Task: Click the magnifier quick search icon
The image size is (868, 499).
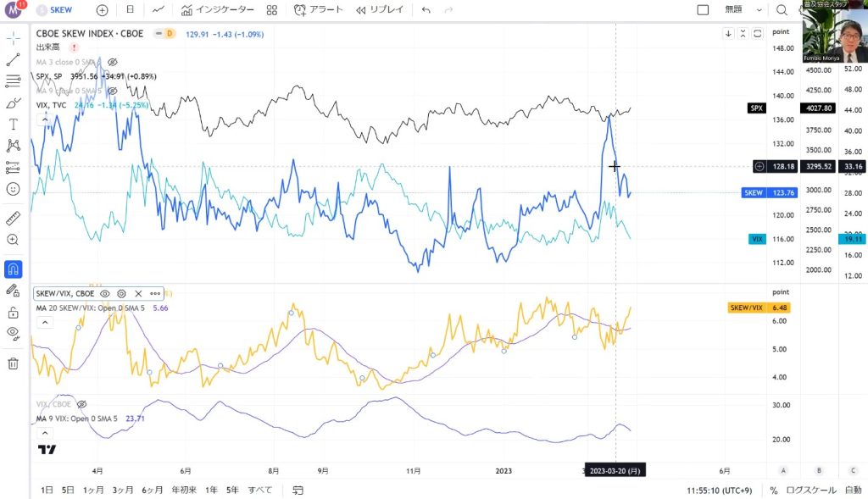Action: tap(782, 10)
